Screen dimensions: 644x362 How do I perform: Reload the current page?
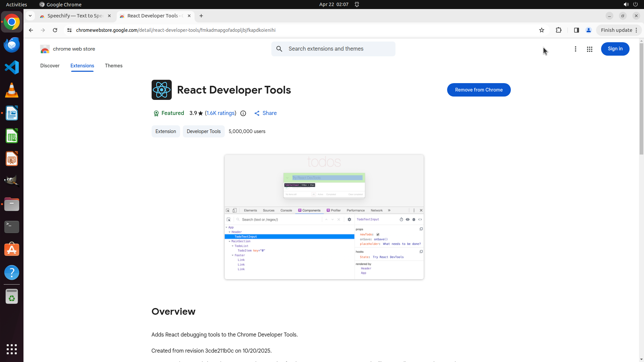click(x=55, y=30)
